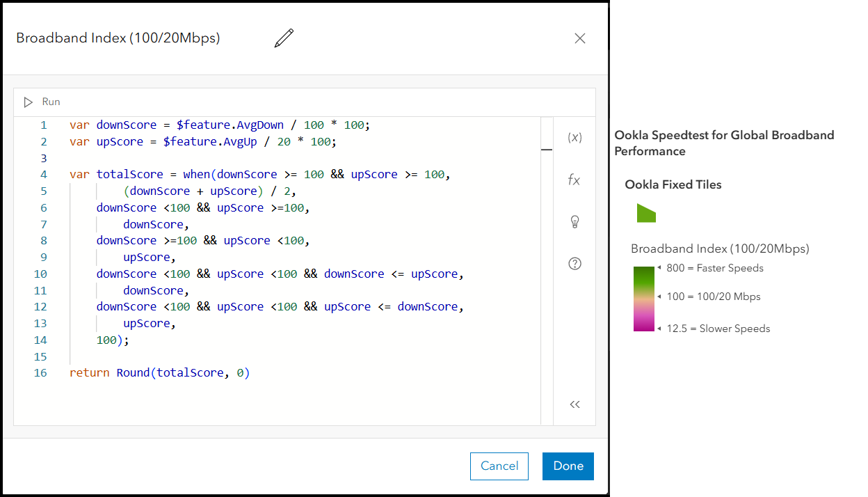Image resolution: width=868 pixels, height=497 pixels.
Task: Click the Run label text
Action: (x=51, y=102)
